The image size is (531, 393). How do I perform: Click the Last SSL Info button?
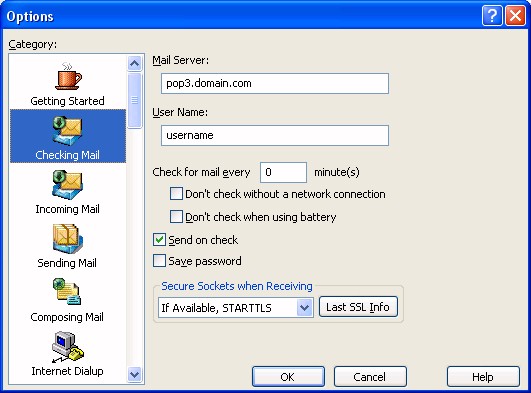click(x=358, y=307)
